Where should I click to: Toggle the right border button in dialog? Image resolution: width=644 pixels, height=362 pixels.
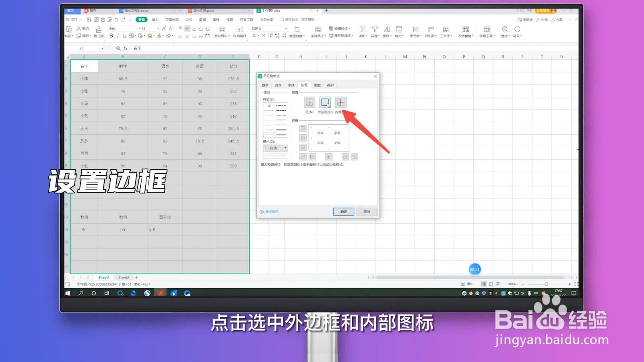click(345, 157)
